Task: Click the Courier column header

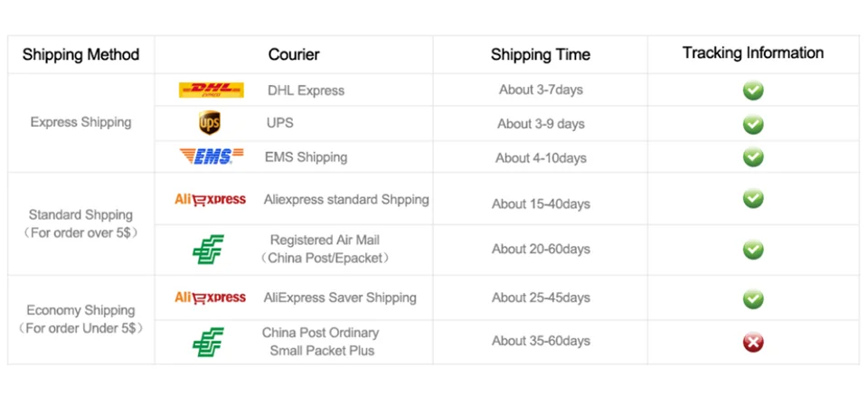Action: pyautogui.click(x=293, y=55)
